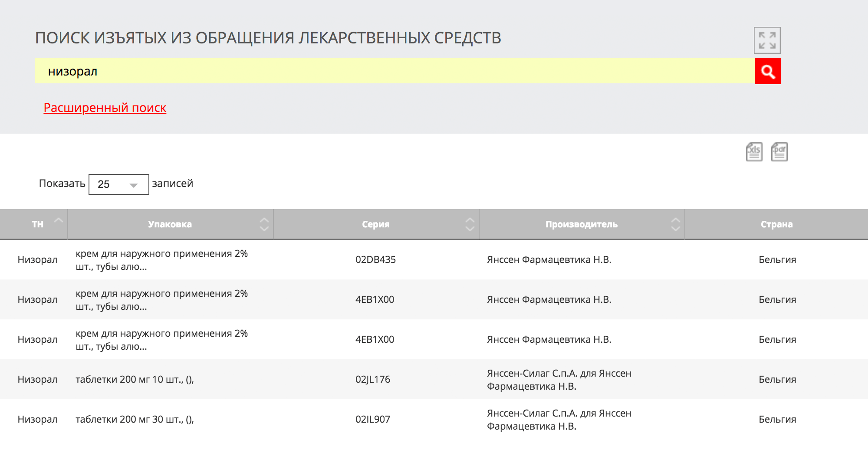Sort table by Серия column
Viewport: 868px width, 460px height.
(x=376, y=224)
